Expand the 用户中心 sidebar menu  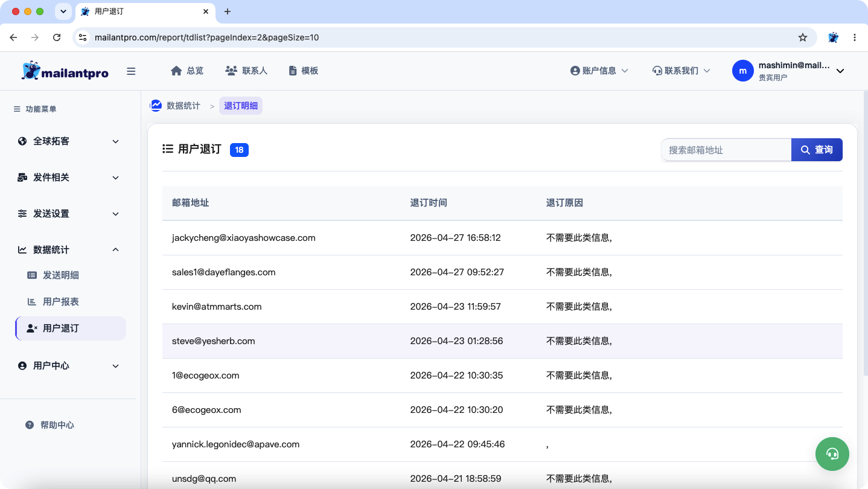click(x=68, y=366)
